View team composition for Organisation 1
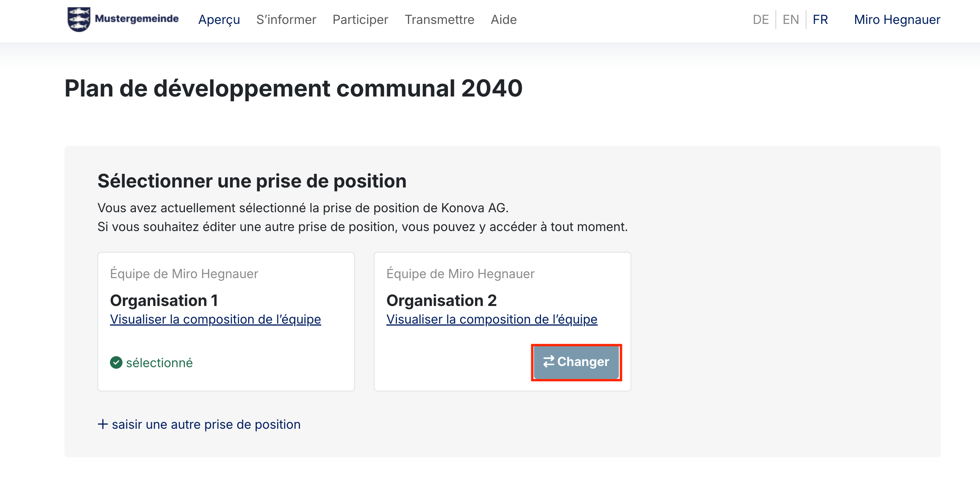 click(215, 319)
